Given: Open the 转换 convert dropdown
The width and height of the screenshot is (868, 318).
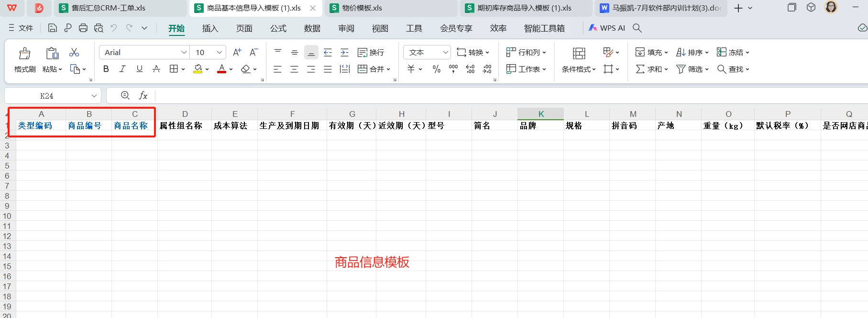Looking at the screenshot, I should click(x=473, y=52).
